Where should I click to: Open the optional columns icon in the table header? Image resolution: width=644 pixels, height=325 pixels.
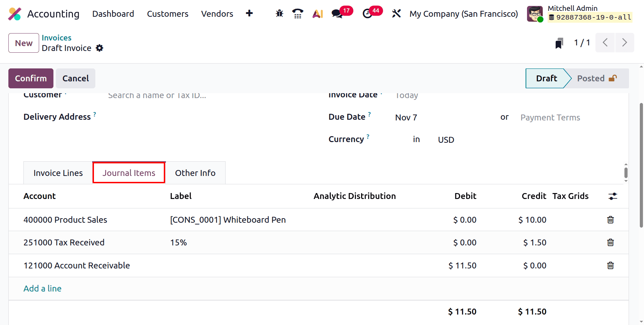[x=613, y=196]
